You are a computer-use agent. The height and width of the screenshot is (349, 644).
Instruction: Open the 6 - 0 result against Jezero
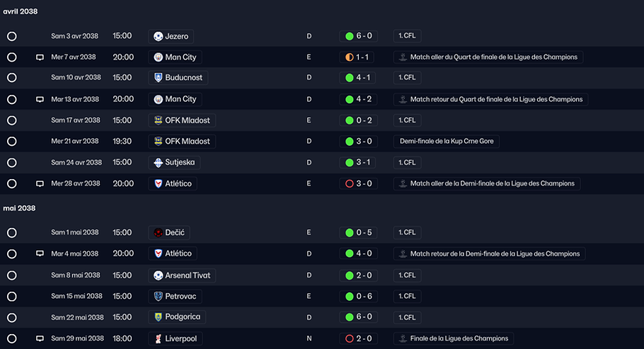click(359, 36)
